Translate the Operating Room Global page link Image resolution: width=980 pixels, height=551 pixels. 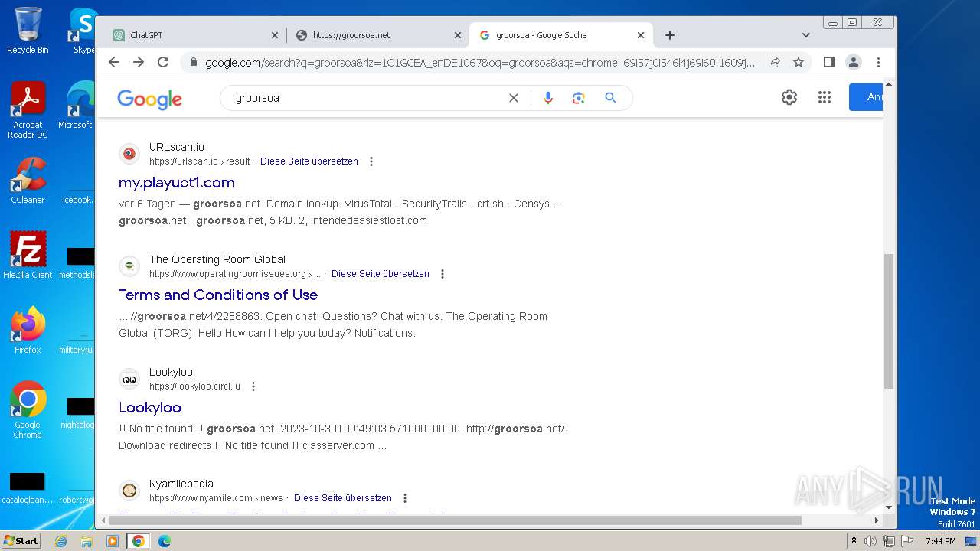[x=381, y=274]
